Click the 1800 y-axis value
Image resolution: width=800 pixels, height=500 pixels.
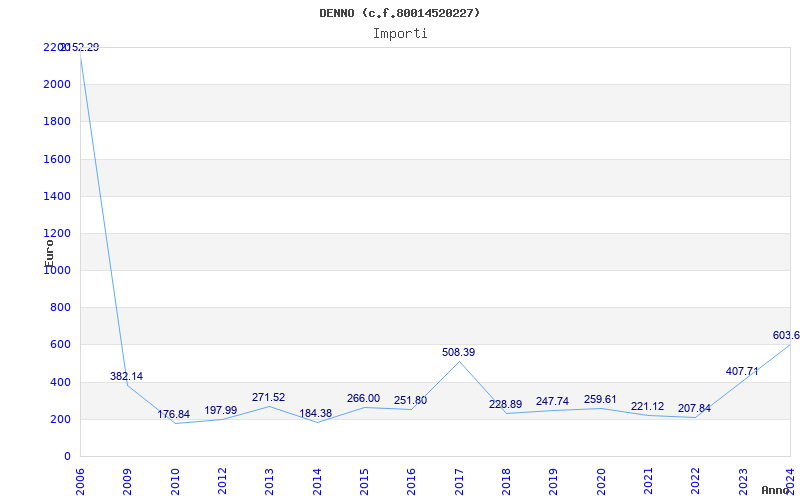click(x=57, y=121)
